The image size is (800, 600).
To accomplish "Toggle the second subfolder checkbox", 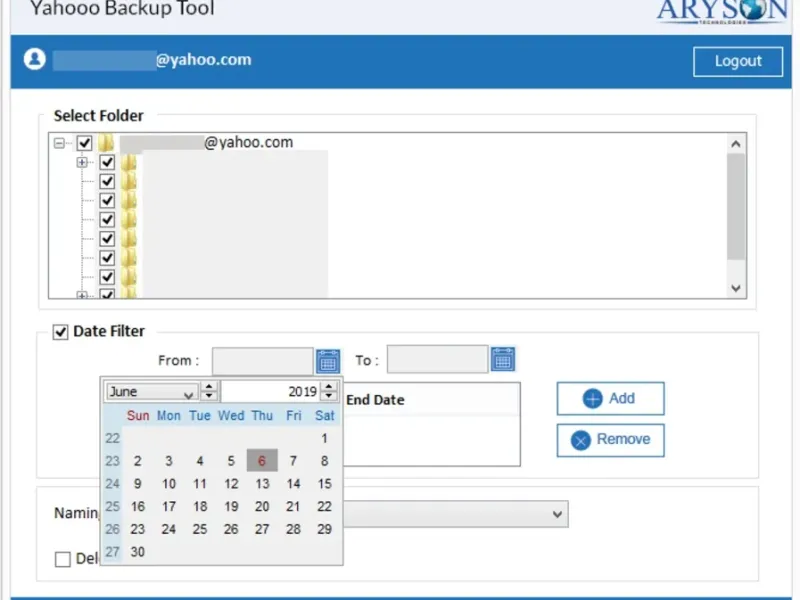I will coord(107,181).
